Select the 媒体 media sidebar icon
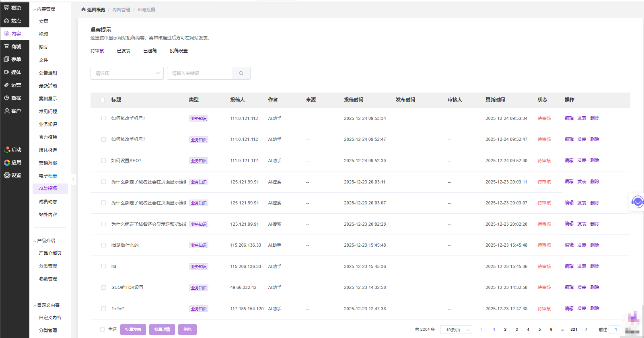The height and width of the screenshot is (338, 644). tap(7, 72)
